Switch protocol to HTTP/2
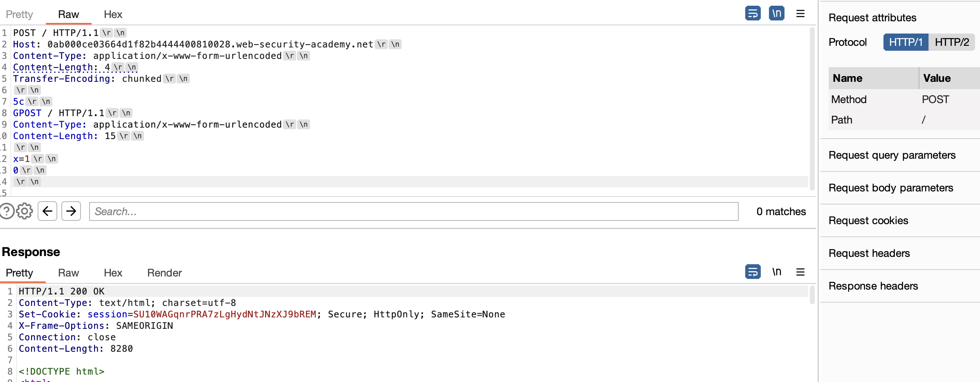The height and width of the screenshot is (382, 980). click(x=952, y=42)
